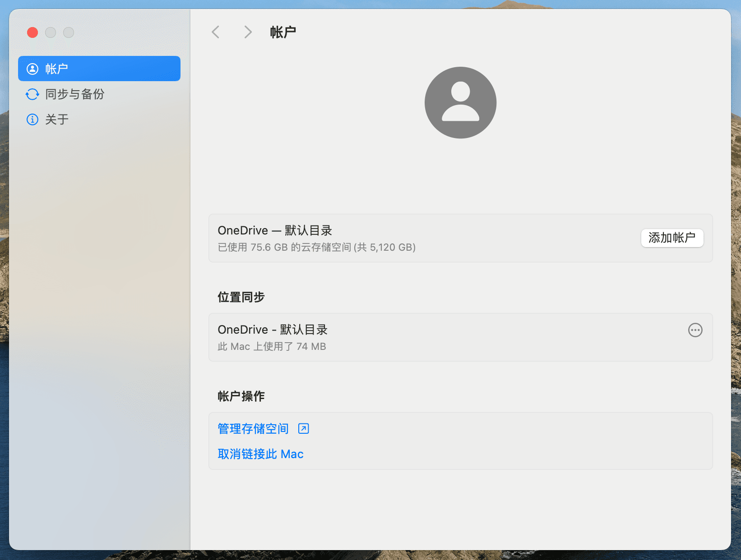Select the OneDrive — 默认目录 account row

tap(460, 238)
